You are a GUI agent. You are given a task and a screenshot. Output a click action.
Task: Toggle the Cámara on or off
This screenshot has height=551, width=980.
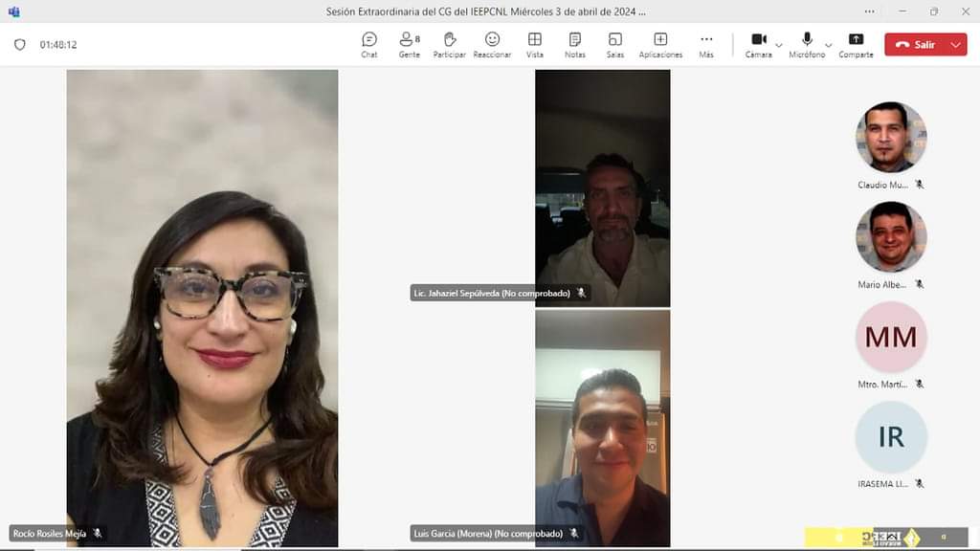[758, 45]
